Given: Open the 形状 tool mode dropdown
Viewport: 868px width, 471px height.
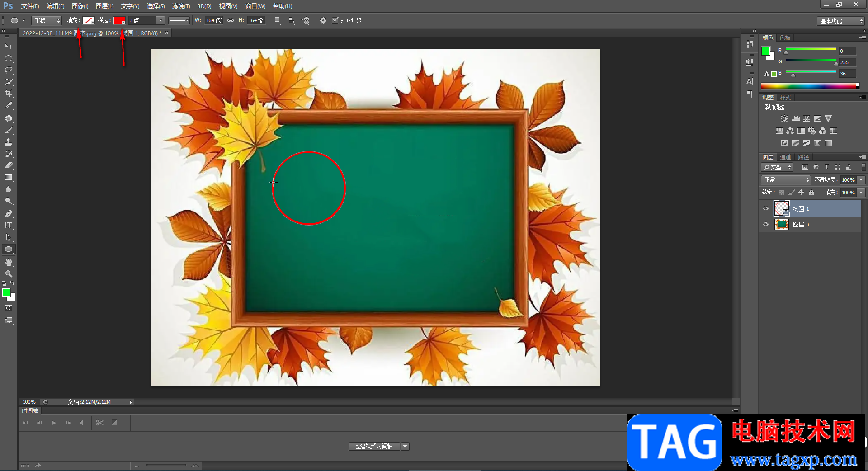Looking at the screenshot, I should pos(47,20).
